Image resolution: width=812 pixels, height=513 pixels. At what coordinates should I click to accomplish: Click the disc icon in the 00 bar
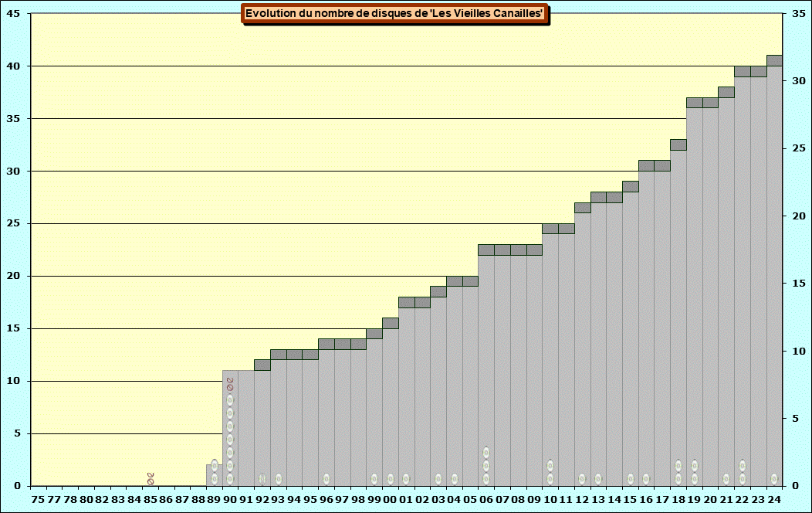pyautogui.click(x=391, y=479)
